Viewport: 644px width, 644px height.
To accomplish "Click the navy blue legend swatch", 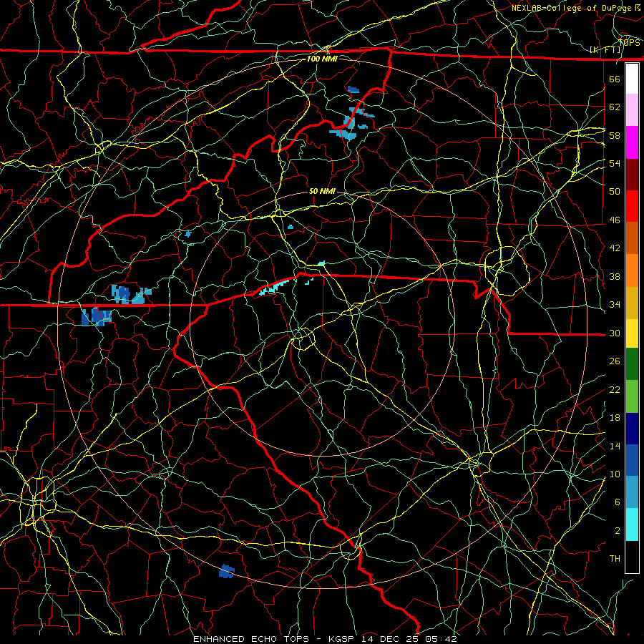I will (632, 429).
